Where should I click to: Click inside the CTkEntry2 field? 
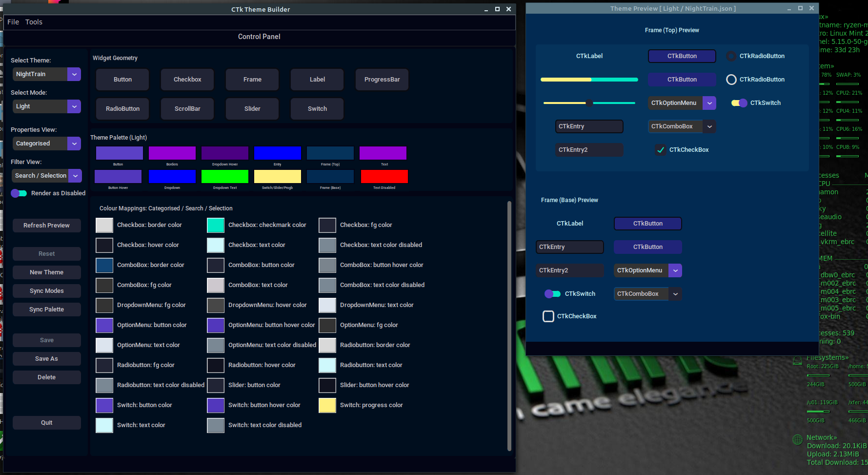[589, 150]
